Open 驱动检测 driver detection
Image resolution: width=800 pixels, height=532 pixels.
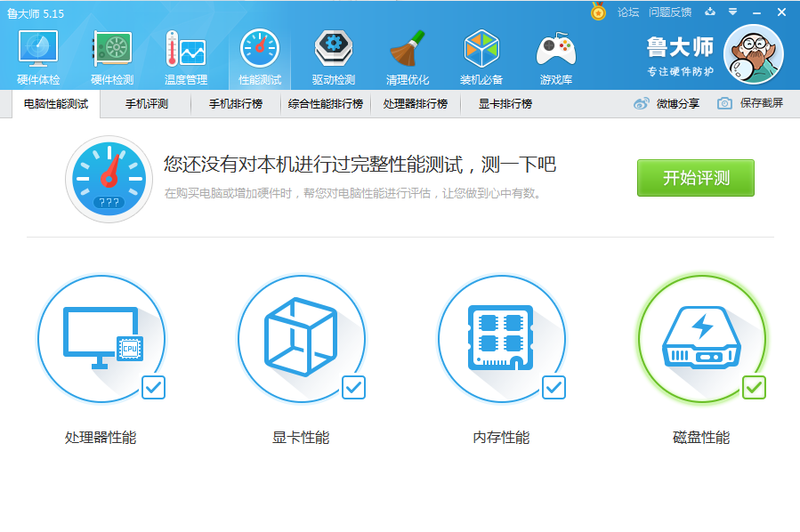(334, 57)
